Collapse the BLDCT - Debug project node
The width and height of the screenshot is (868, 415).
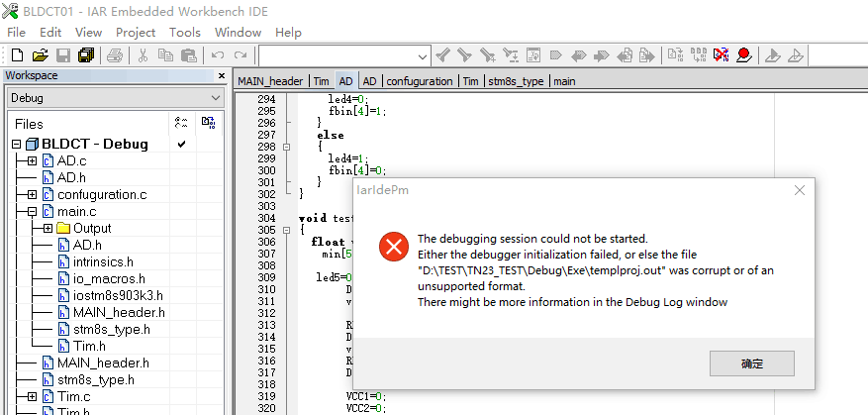(x=17, y=144)
